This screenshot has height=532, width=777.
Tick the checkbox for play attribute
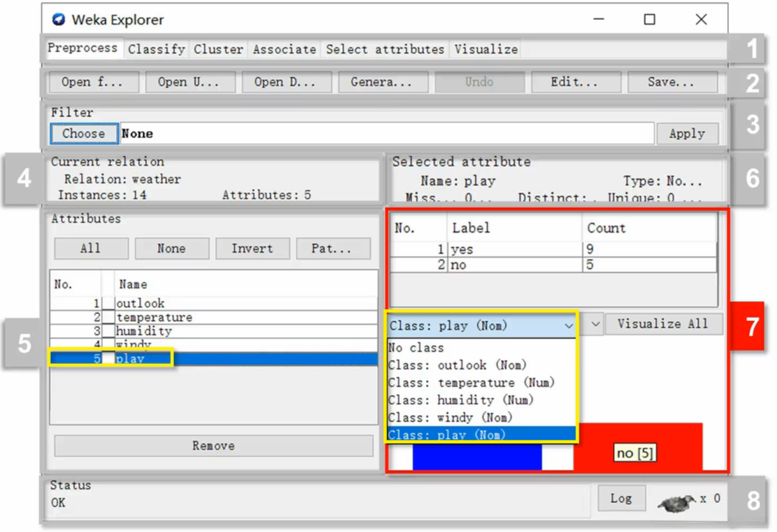click(108, 359)
